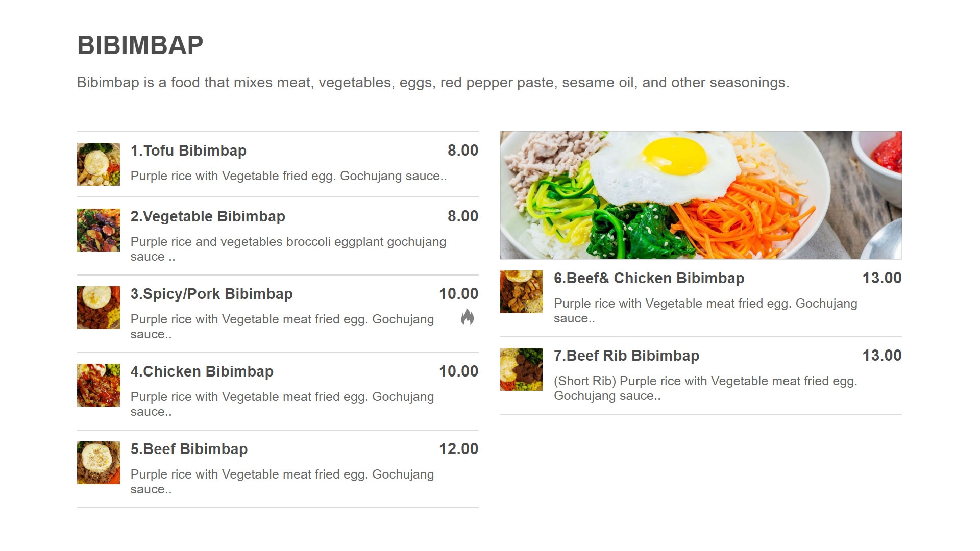Click the BIBIMBAP section heading
The width and height of the screenshot is (980, 551).
pos(140,45)
